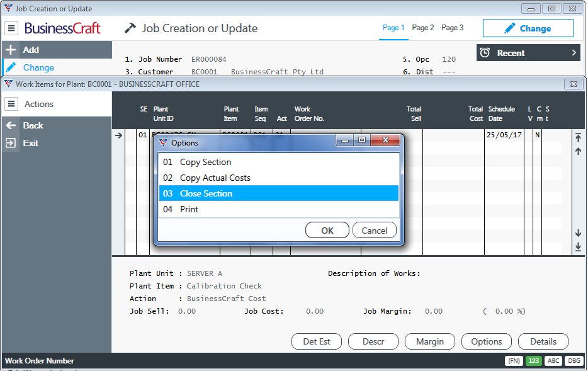Click the Plant Unit ID column header
Screen dimensions: 588x371
(x=163, y=113)
